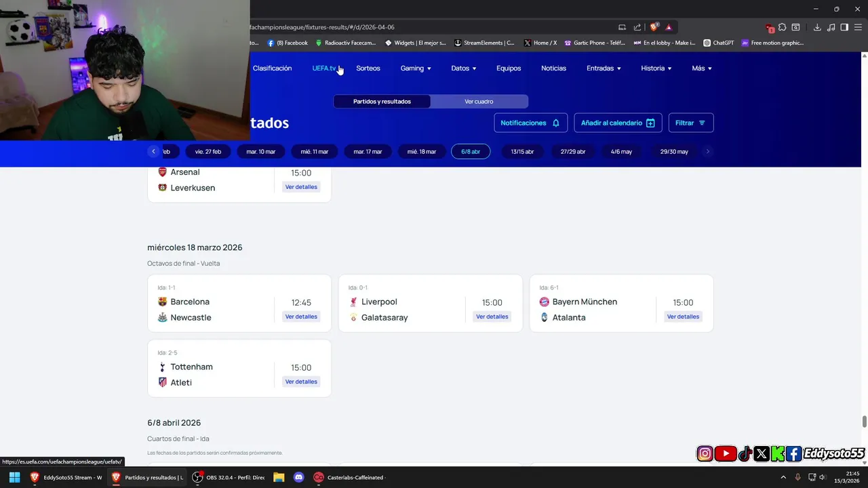The image size is (868, 488).
Task: Click the notifications bell icon
Action: tap(556, 123)
